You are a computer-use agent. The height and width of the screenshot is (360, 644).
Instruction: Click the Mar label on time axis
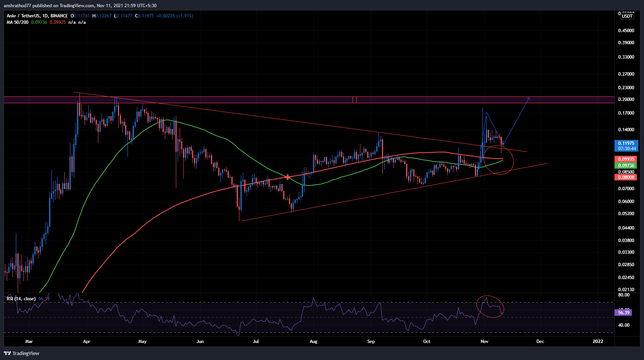(x=29, y=341)
